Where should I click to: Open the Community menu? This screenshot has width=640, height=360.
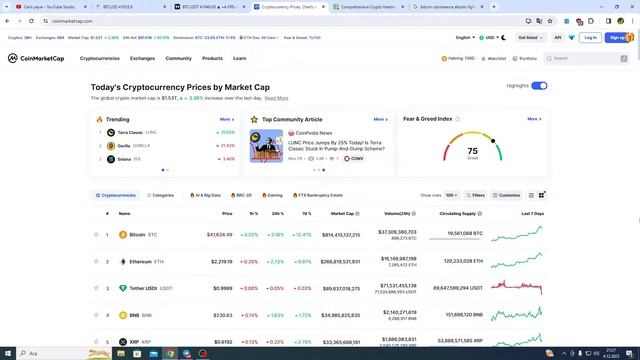click(178, 58)
